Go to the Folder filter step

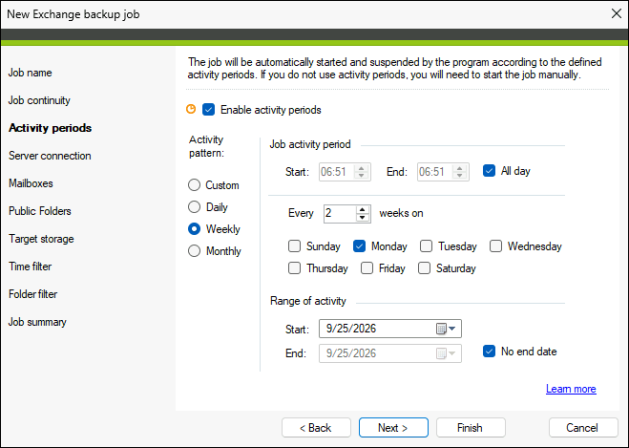[33, 294]
